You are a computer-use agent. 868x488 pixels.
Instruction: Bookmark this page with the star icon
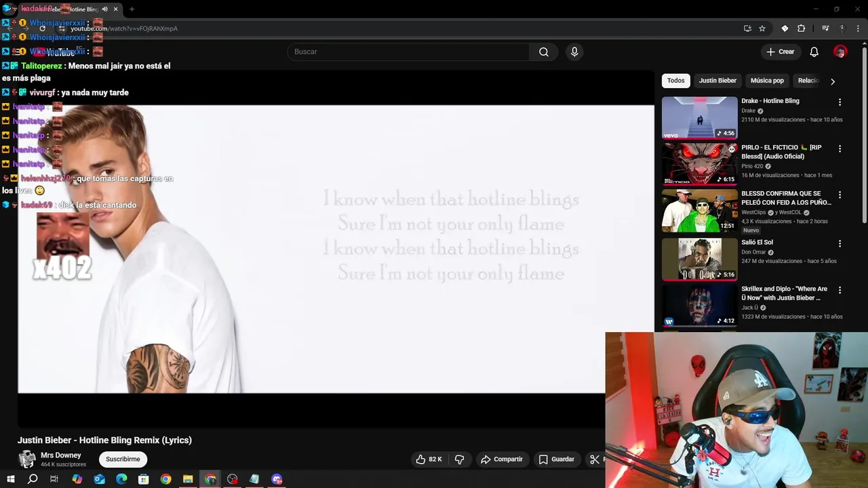[x=762, y=28]
